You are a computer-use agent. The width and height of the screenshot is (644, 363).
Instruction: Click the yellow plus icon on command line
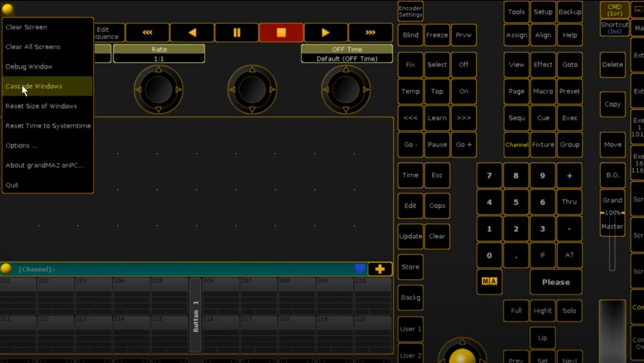coord(380,269)
